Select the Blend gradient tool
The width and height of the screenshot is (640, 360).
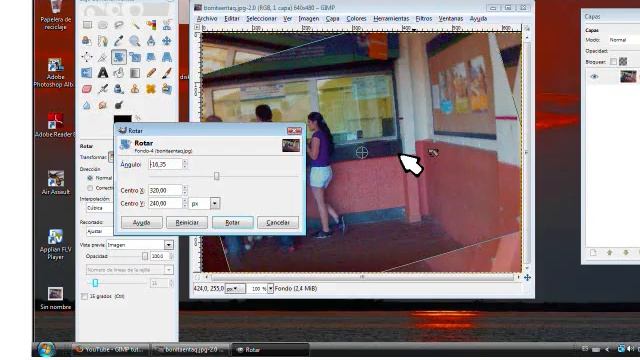click(135, 73)
